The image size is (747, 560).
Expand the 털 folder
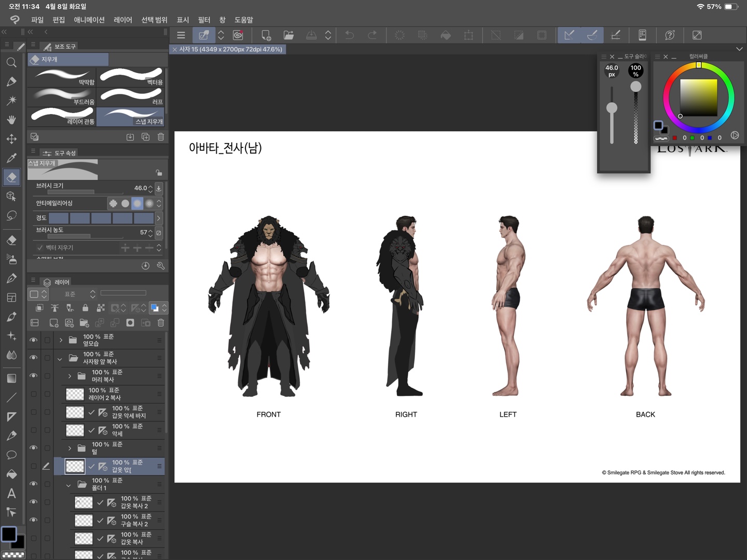tap(70, 448)
